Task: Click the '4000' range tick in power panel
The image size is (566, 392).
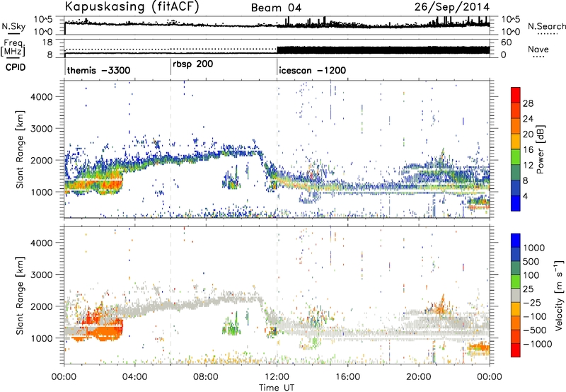Action: click(42, 97)
